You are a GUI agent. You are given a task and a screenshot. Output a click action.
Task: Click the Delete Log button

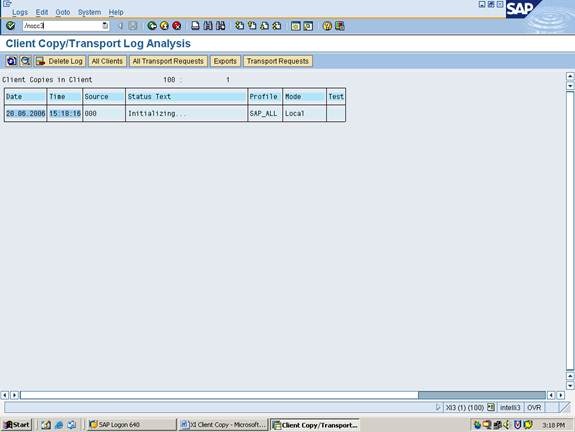pos(60,61)
